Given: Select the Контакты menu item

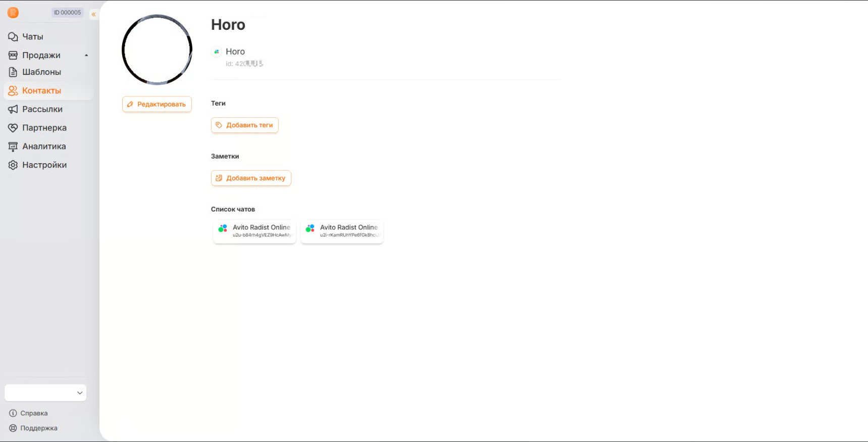Looking at the screenshot, I should (48, 91).
